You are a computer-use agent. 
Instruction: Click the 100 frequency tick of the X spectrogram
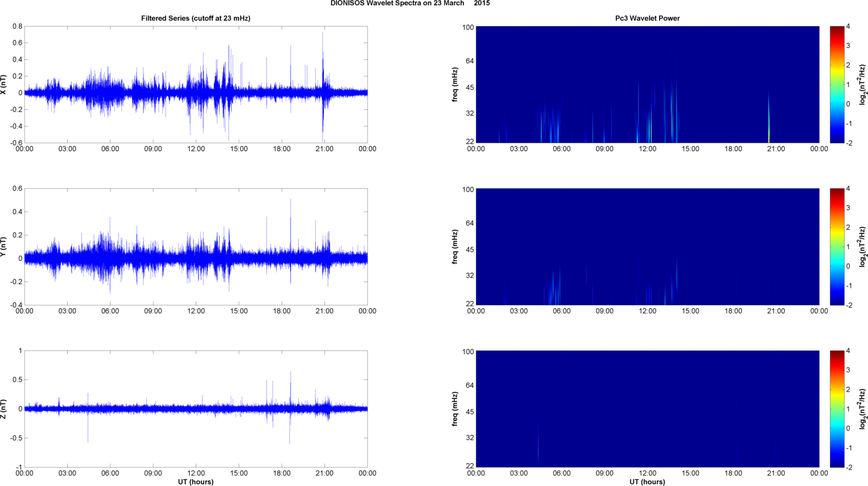pyautogui.click(x=468, y=27)
